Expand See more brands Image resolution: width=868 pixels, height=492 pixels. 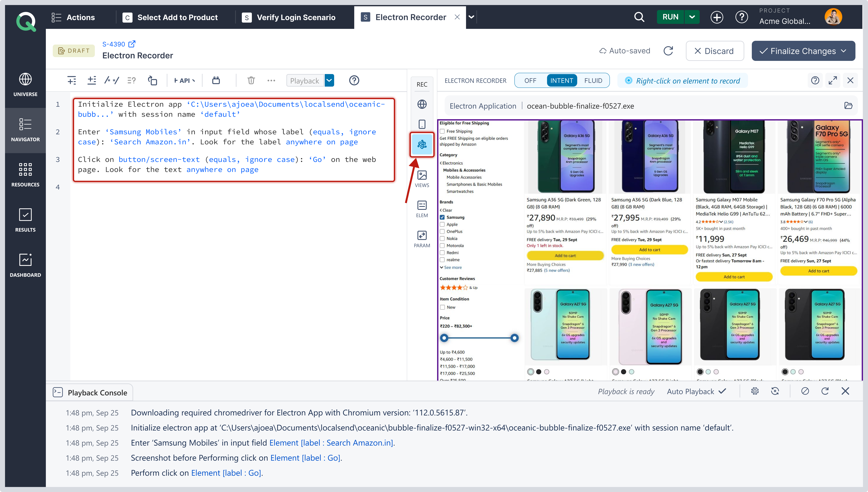[x=451, y=267]
